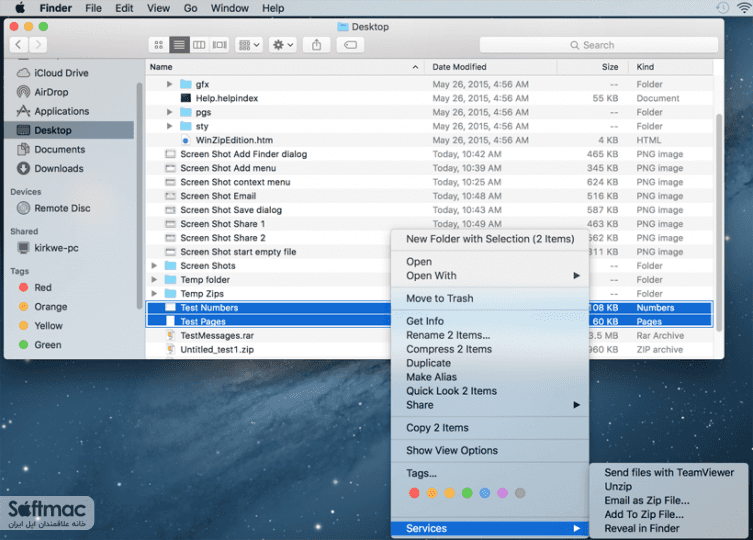Switch Finder to column view
The width and height of the screenshot is (753, 540).
coord(199,45)
